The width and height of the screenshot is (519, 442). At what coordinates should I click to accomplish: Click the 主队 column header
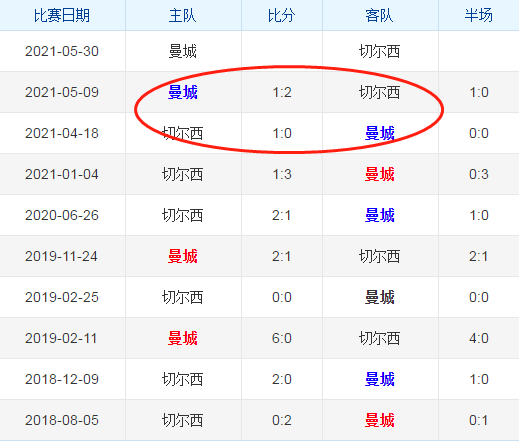183,15
